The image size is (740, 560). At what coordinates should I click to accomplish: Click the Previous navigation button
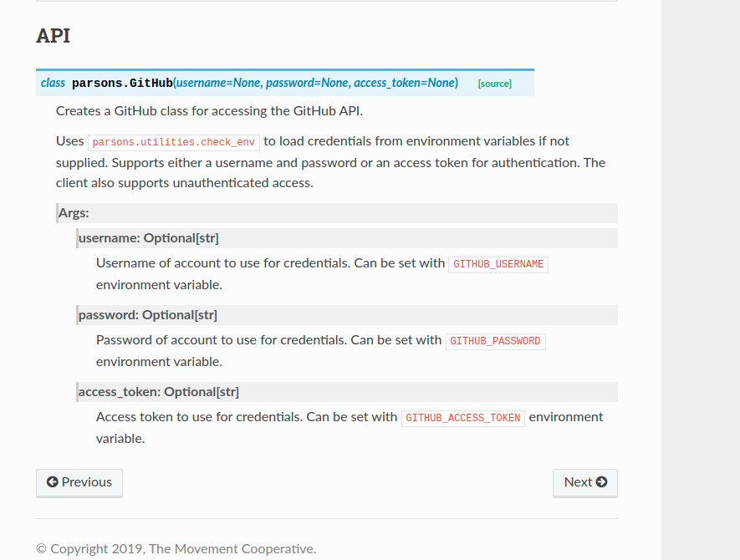click(79, 482)
